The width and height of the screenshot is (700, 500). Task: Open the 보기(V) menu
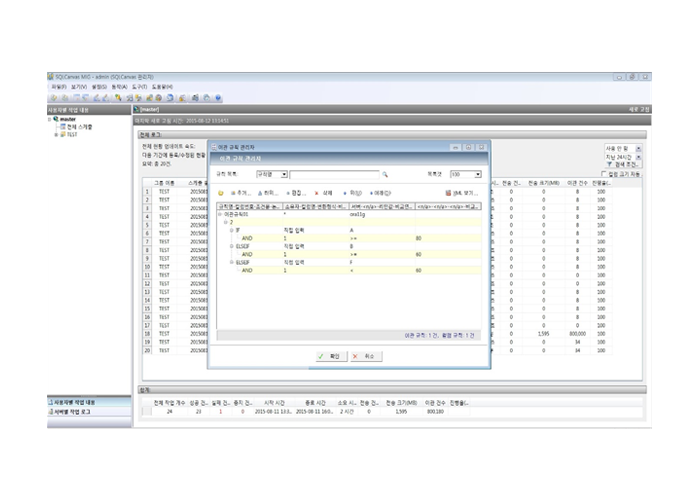coord(79,87)
